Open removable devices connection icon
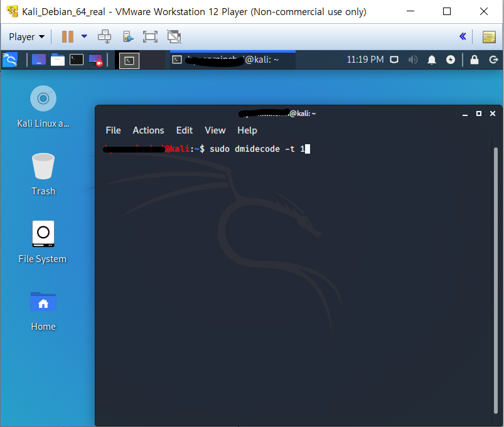This screenshot has height=427, width=504. (128, 36)
